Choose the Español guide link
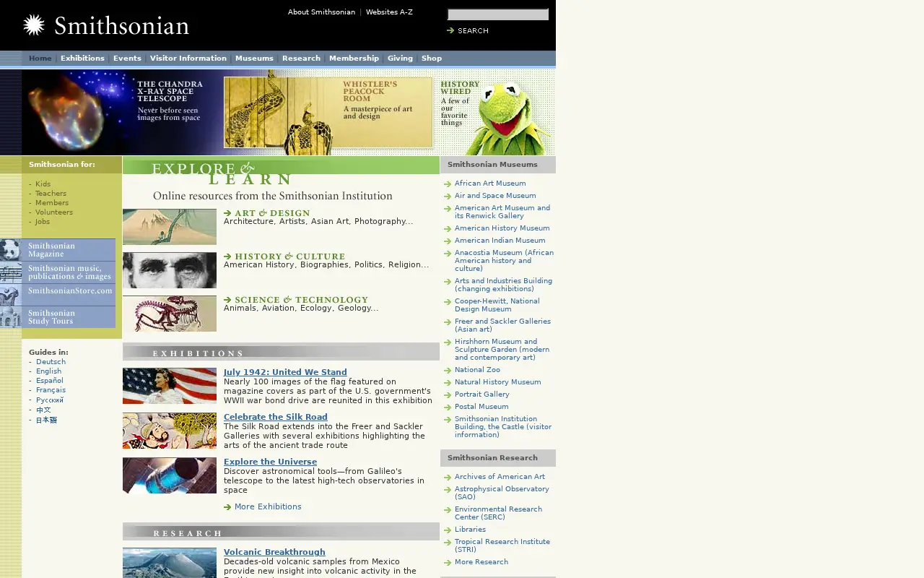This screenshot has height=578, width=924. (50, 381)
